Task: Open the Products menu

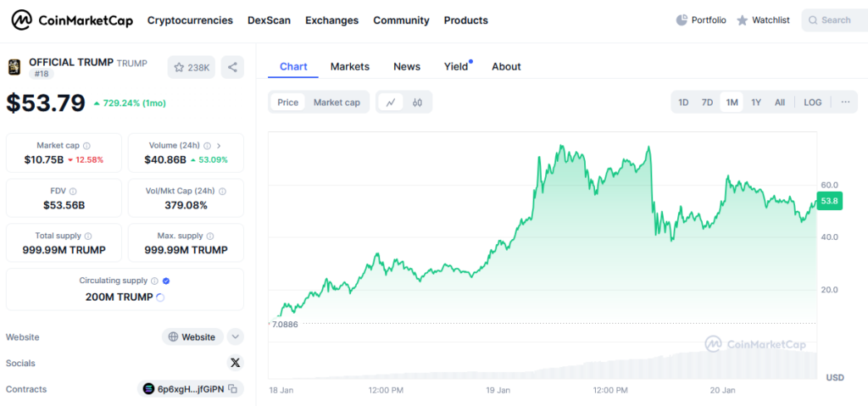Action: tap(466, 20)
